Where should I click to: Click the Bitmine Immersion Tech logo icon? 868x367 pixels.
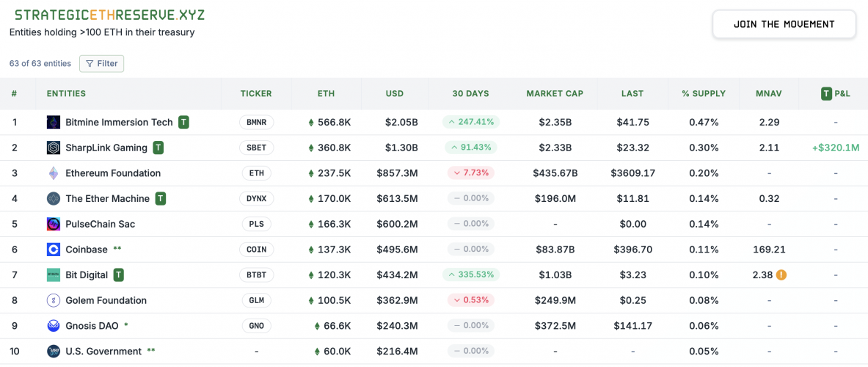[54, 123]
